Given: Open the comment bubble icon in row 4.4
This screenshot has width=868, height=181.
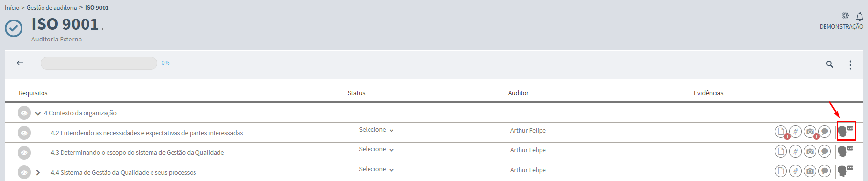Looking at the screenshot, I should 825,171.
